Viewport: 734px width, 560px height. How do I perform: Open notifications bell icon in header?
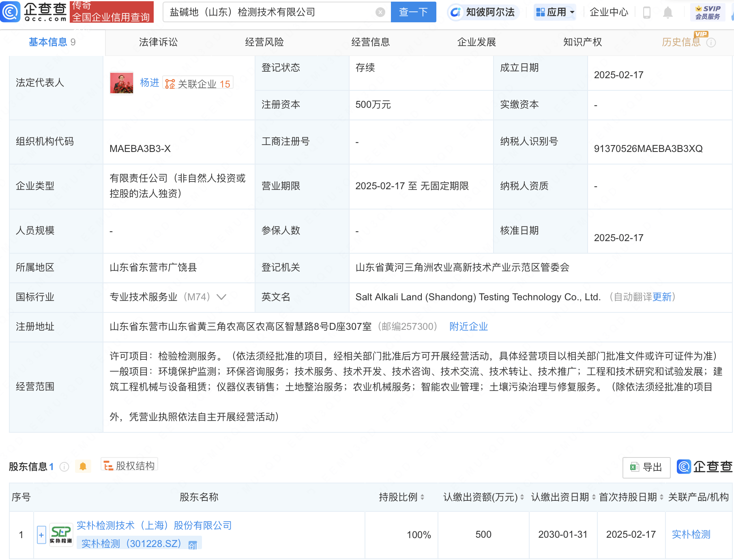667,13
